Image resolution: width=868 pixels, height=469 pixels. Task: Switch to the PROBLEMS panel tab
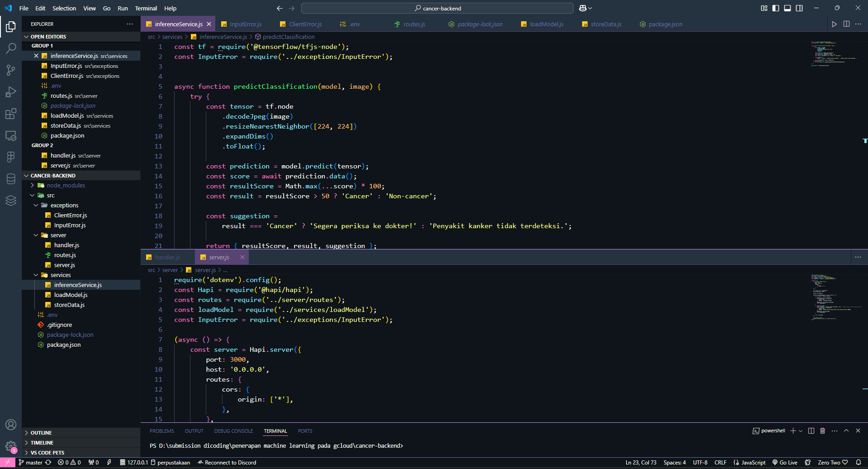(x=161, y=431)
